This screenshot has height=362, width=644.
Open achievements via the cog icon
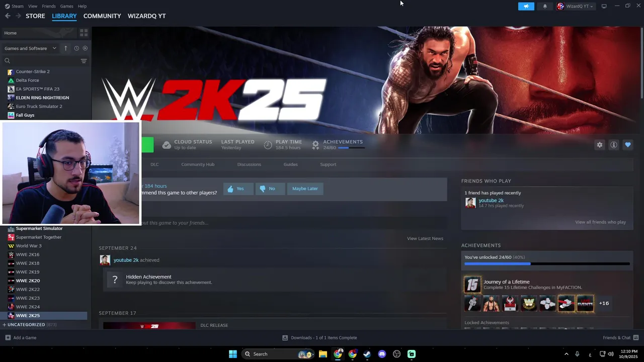tap(315, 145)
